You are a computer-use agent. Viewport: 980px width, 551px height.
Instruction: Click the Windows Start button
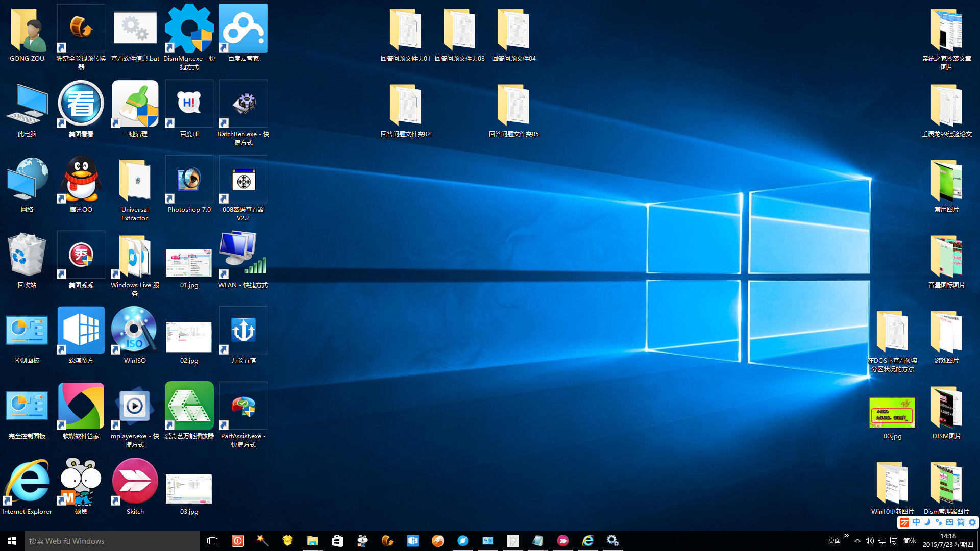tap(12, 541)
